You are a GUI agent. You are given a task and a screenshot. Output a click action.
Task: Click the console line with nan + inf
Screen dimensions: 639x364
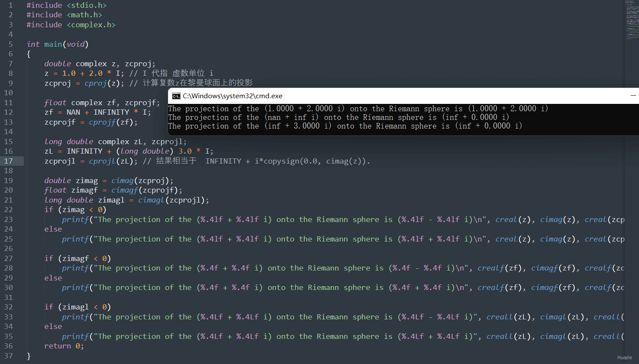coord(338,117)
